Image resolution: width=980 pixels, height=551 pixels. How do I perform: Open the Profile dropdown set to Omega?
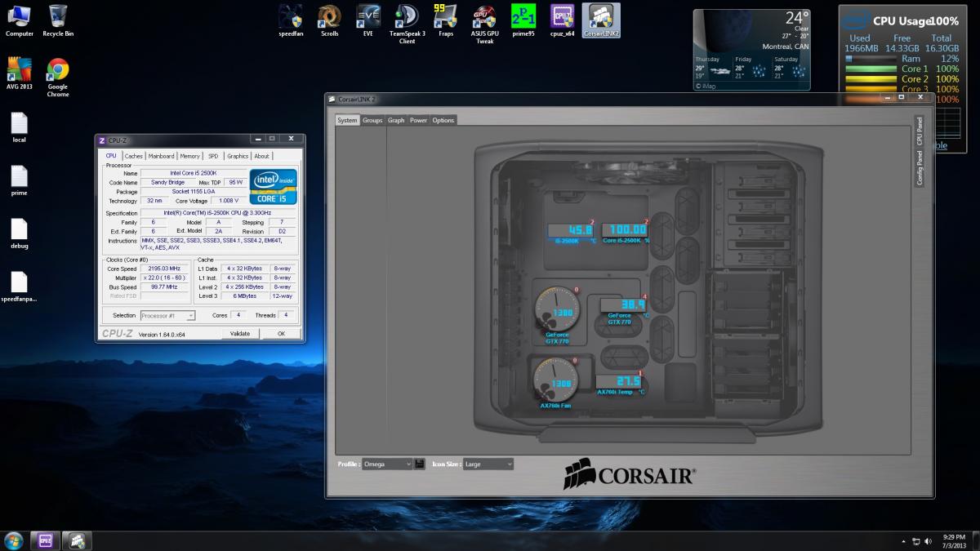(387, 464)
